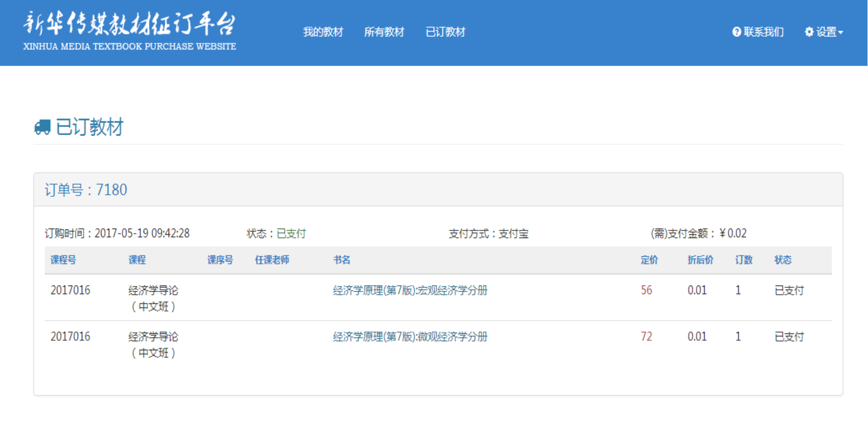
Task: Open the 联系我们 contact link
Action: (764, 32)
